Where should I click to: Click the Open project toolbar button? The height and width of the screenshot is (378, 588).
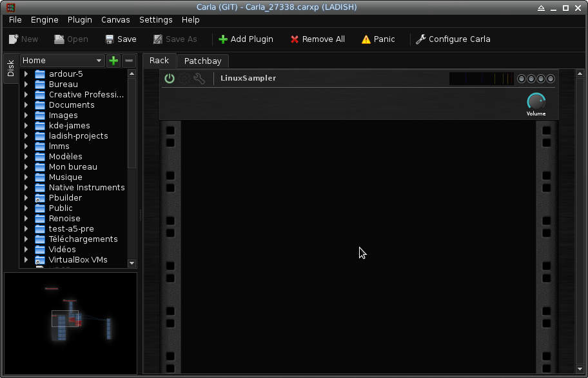(71, 39)
